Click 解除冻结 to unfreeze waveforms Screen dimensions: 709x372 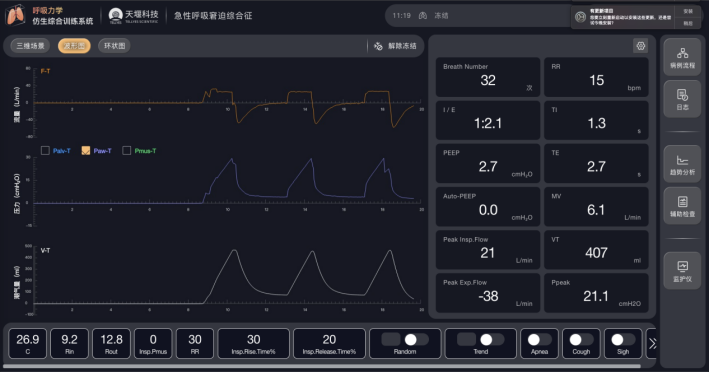395,46
